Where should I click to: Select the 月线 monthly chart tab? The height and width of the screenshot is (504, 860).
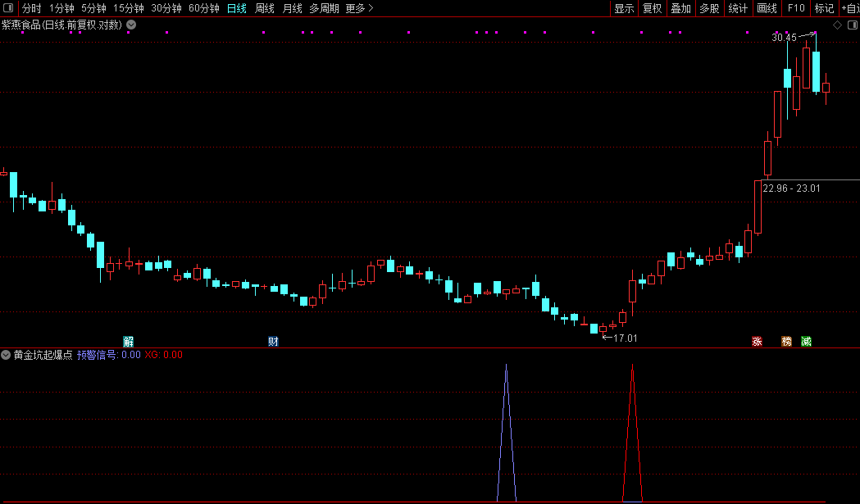(x=293, y=8)
